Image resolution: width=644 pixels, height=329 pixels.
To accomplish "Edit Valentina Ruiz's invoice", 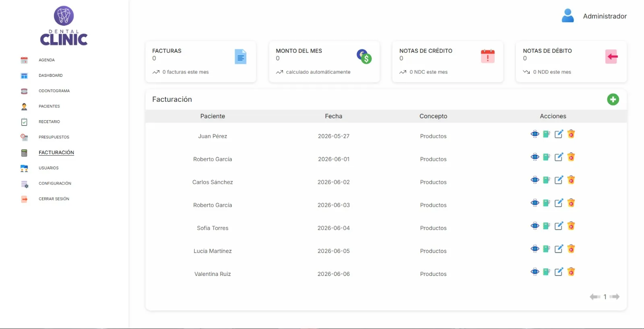I will [559, 271].
